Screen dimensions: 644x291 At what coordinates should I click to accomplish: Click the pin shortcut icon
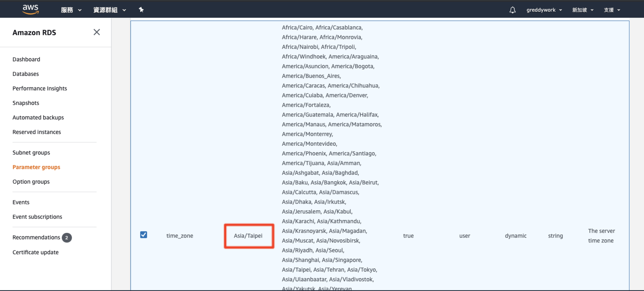(x=141, y=10)
